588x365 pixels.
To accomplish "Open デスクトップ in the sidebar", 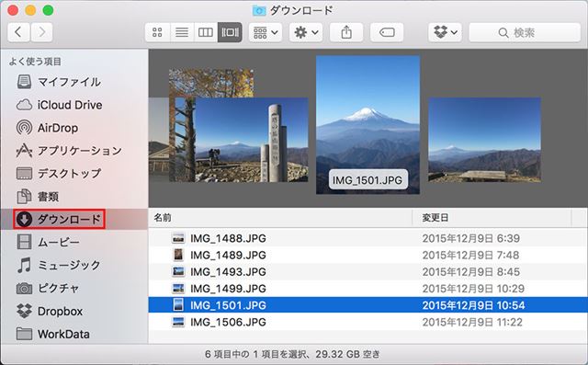I will pyautogui.click(x=59, y=174).
